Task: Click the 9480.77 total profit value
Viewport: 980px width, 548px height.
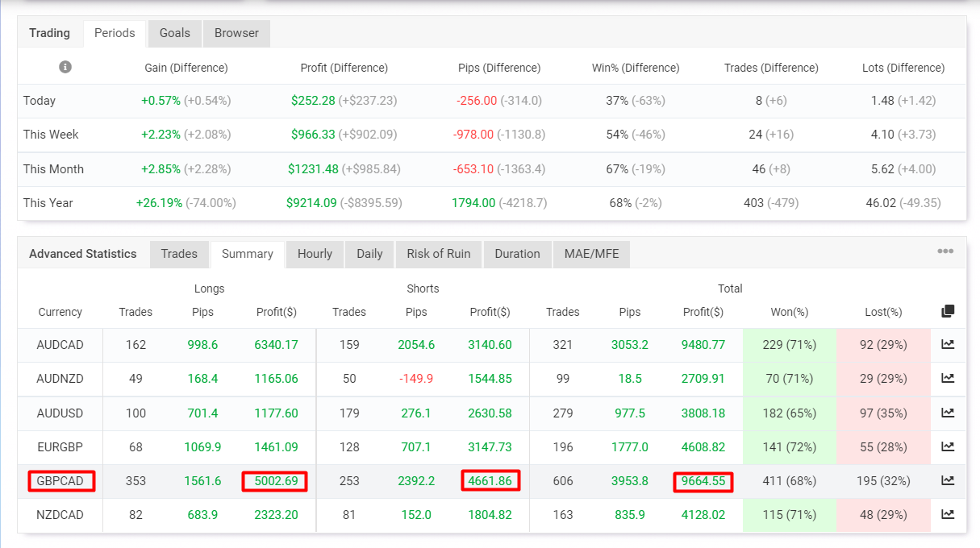Action: (703, 345)
